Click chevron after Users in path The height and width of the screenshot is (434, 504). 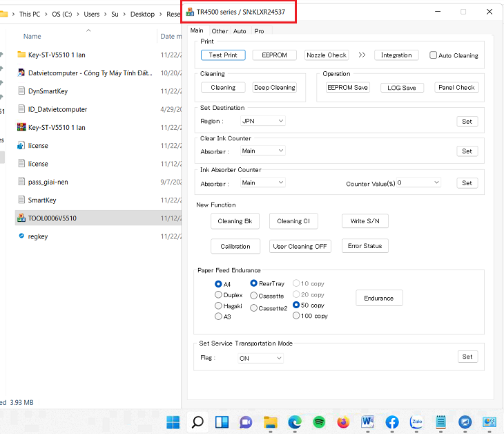(x=105, y=14)
